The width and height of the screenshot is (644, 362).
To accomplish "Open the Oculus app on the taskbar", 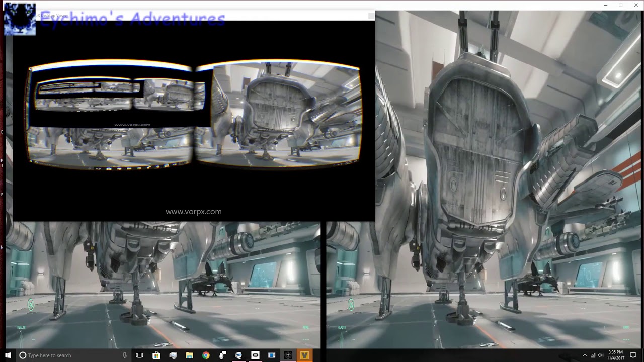I will [255, 355].
